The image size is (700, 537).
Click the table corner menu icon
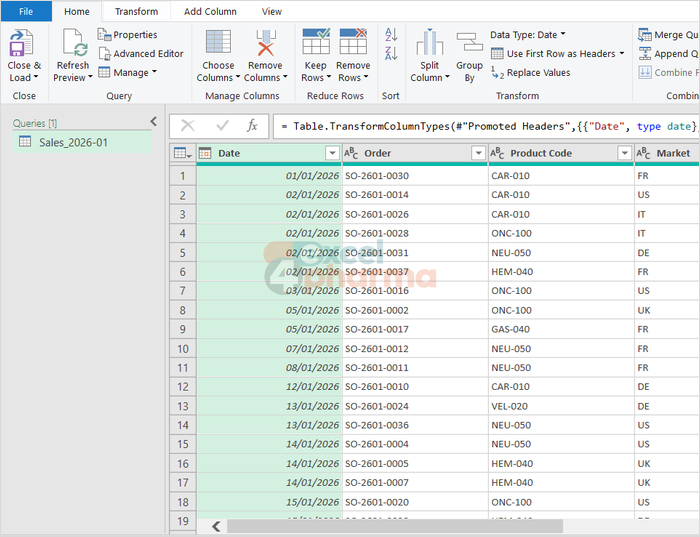coord(182,153)
